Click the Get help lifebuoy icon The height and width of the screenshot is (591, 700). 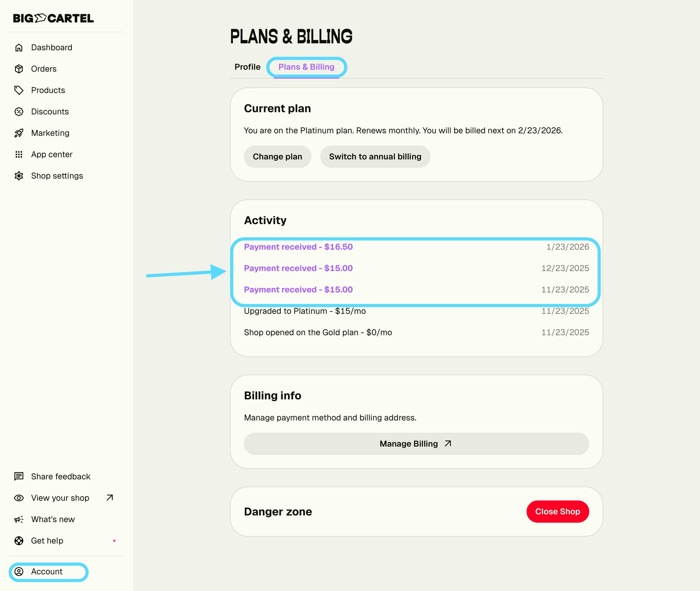[x=19, y=541]
